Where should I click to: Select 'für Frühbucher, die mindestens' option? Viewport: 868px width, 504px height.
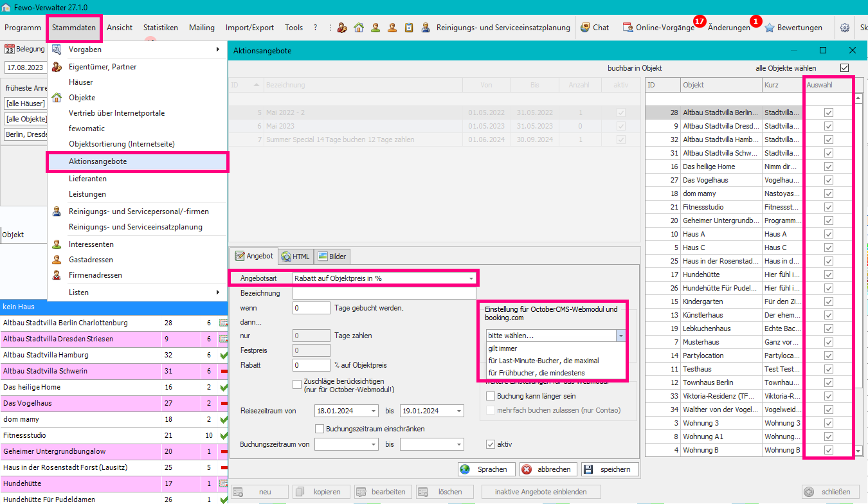(556, 373)
